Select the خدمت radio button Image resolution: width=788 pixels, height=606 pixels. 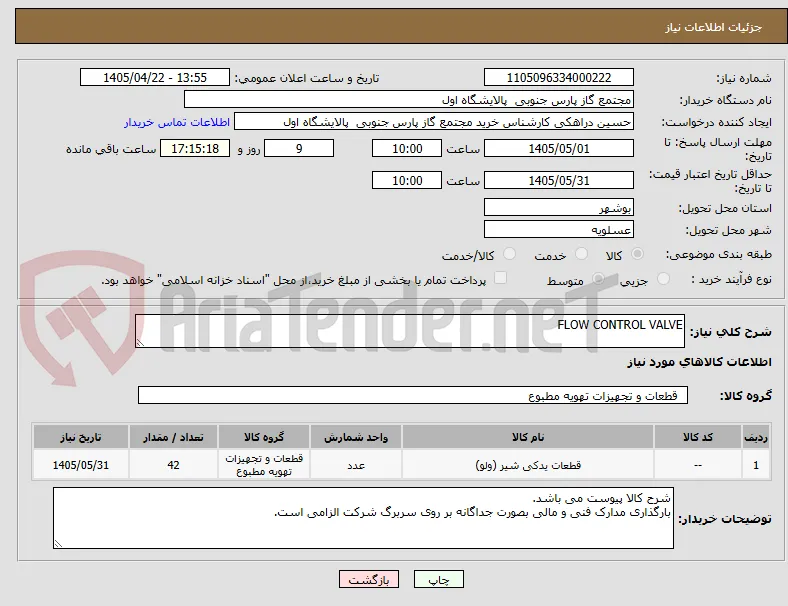(581, 254)
